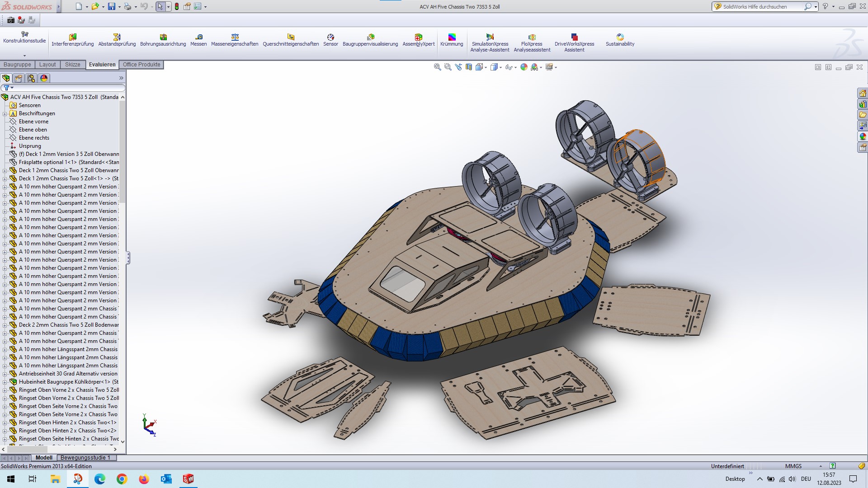868x488 pixels.
Task: Open the Appearances color wheel pane
Action: coord(863,136)
